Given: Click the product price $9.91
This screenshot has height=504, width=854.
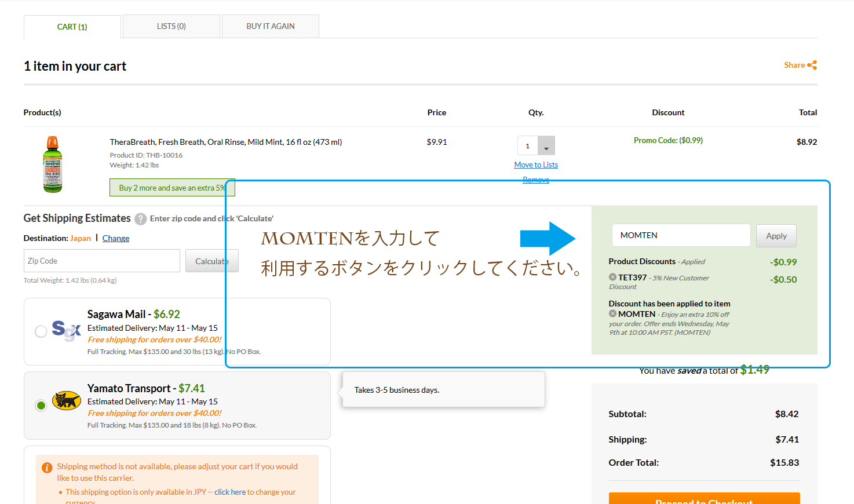Looking at the screenshot, I should tap(437, 142).
